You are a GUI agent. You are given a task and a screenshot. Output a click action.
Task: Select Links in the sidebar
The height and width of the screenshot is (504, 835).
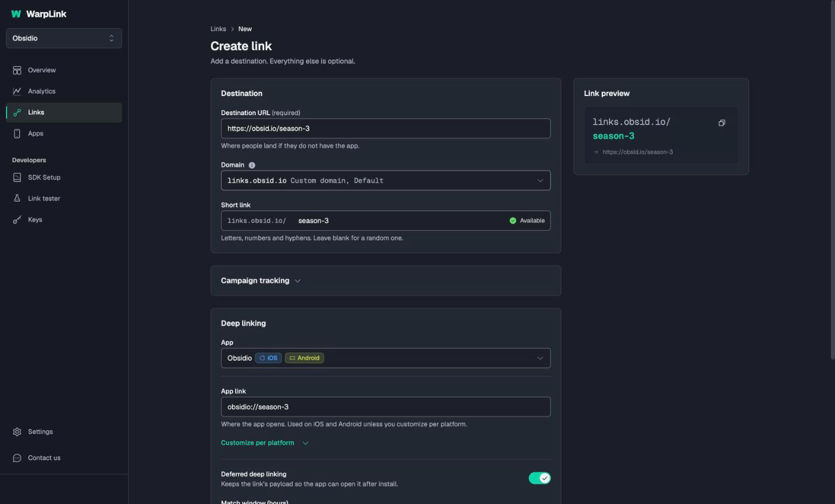(x=64, y=113)
